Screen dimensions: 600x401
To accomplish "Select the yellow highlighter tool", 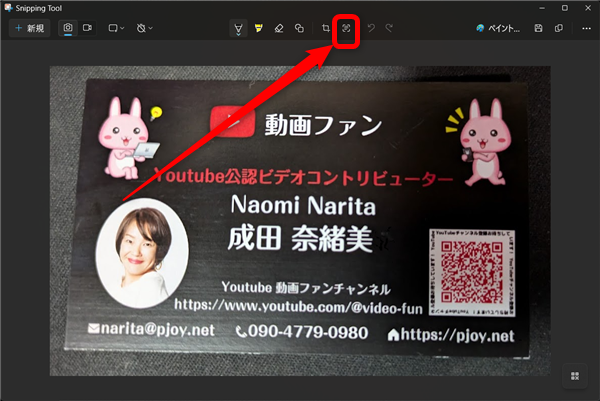I will 259,28.
